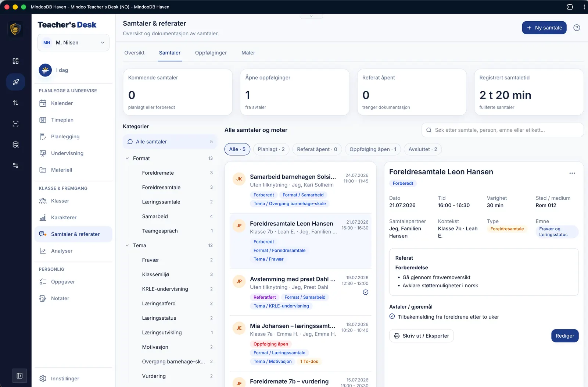Open the dashboard grid icon in left rail
This screenshot has height=387, width=588.
[x=15, y=61]
